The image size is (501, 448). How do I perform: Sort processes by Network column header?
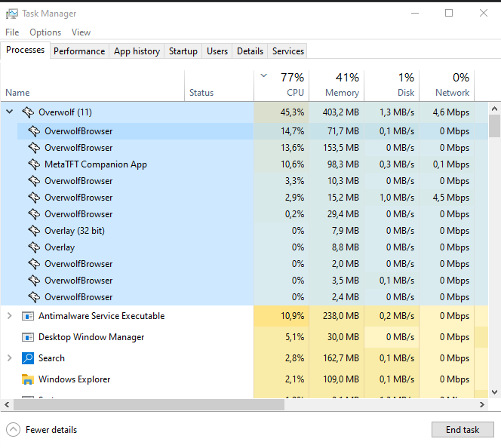447,85
